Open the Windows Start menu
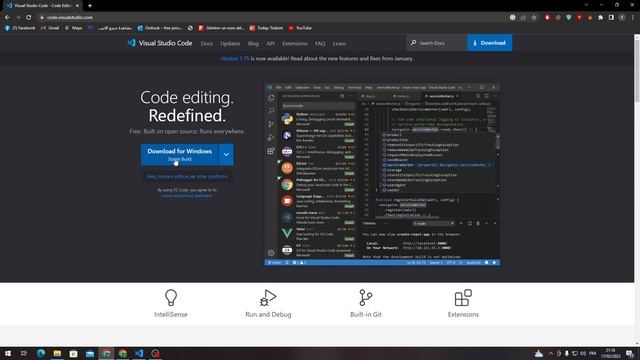Screen dimensions: 640x360 click(x=8, y=353)
